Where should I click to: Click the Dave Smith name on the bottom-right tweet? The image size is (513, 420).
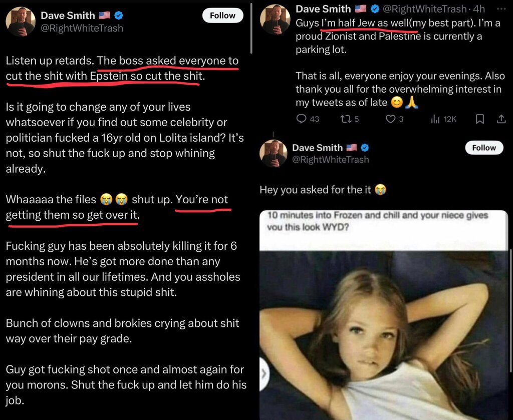[318, 148]
